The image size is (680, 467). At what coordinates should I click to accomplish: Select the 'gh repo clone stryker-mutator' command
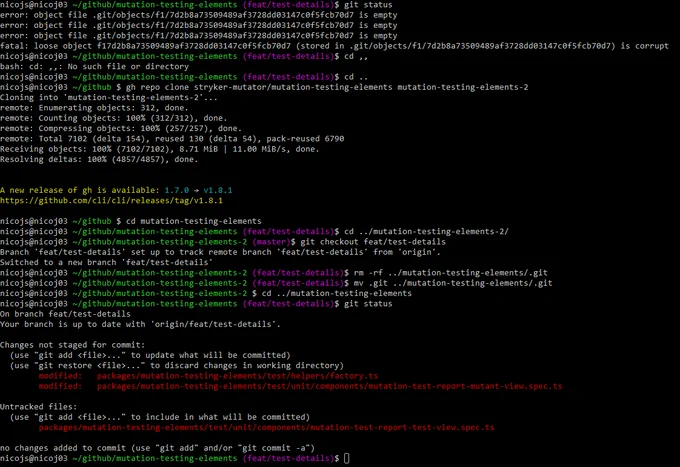click(327, 87)
